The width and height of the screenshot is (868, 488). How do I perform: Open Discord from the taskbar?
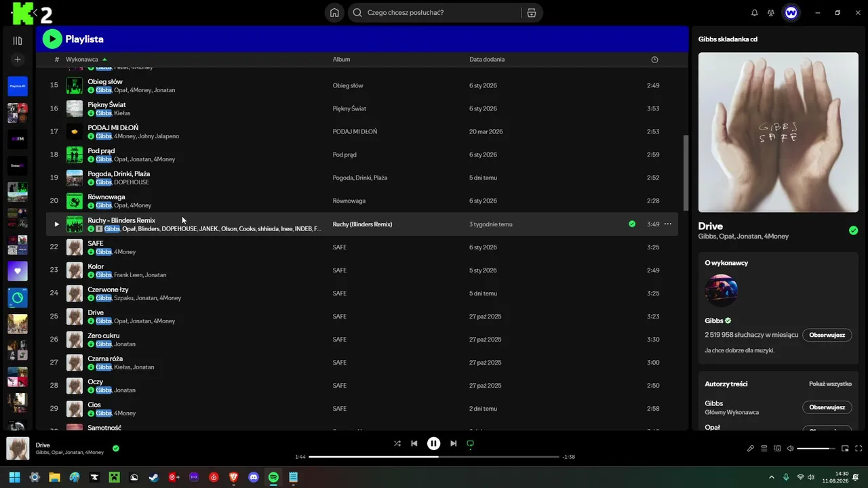point(254,477)
